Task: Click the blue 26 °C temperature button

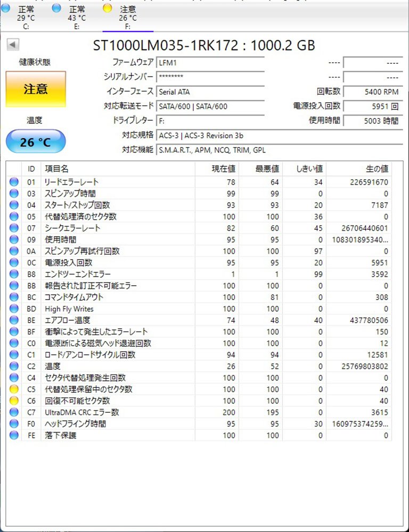Action: [36, 142]
